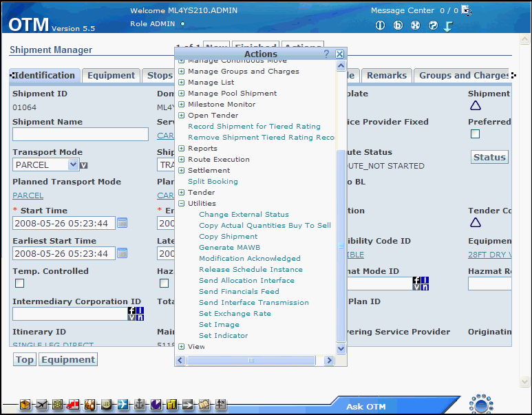Expand the Manage List node
The height and width of the screenshot is (415, 532).
(x=182, y=82)
